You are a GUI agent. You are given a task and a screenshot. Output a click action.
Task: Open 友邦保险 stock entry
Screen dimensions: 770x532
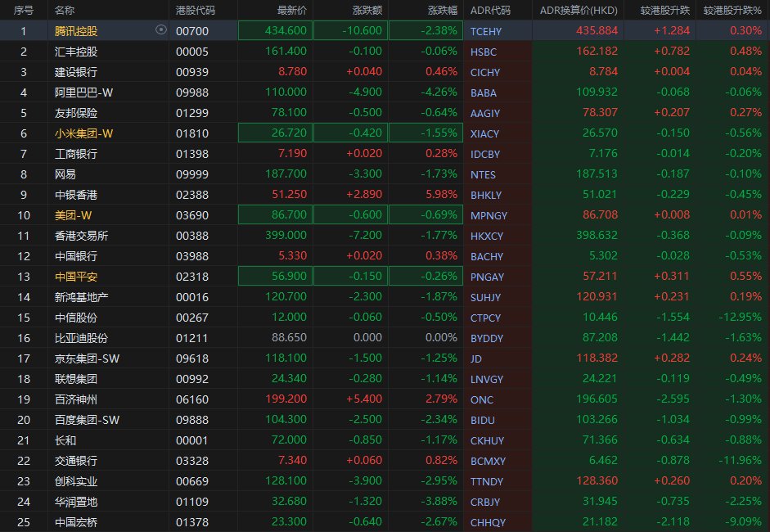tap(76, 113)
